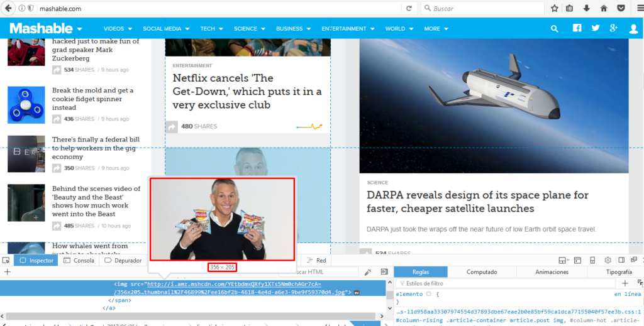Open cookie fidget spinner article
The height and width of the screenshot is (326, 644).
92,99
